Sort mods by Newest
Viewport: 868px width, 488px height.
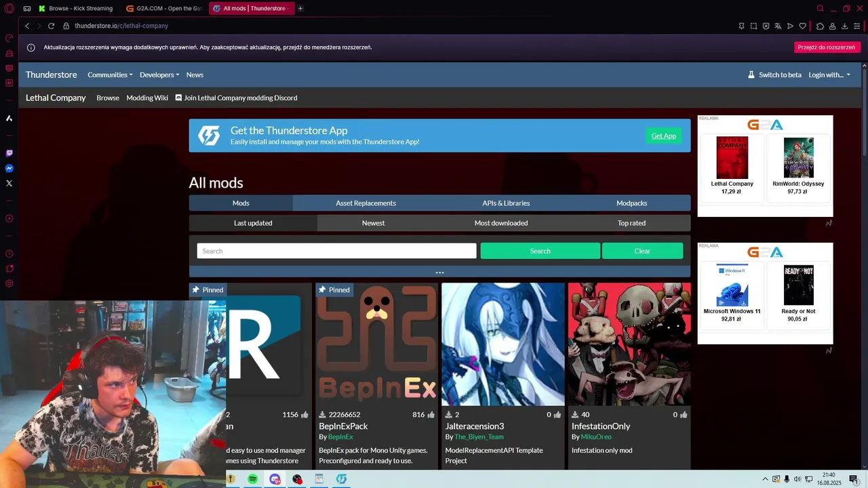[373, 223]
